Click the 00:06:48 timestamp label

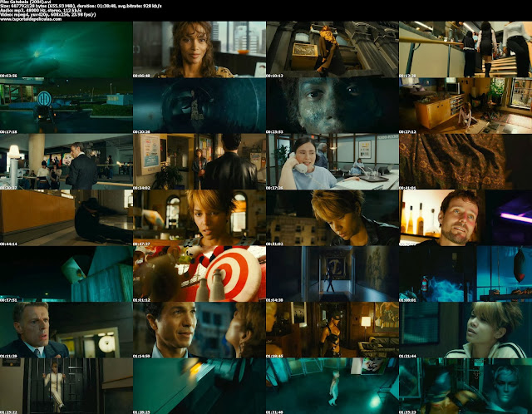point(141,76)
